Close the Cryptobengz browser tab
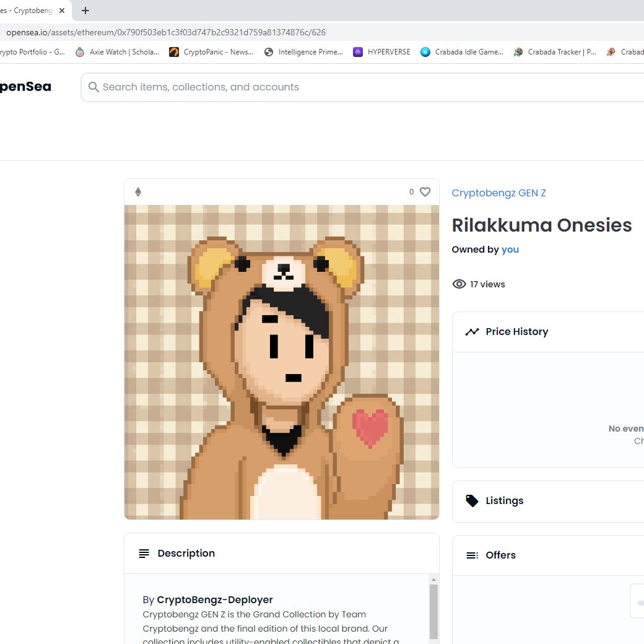 62,11
